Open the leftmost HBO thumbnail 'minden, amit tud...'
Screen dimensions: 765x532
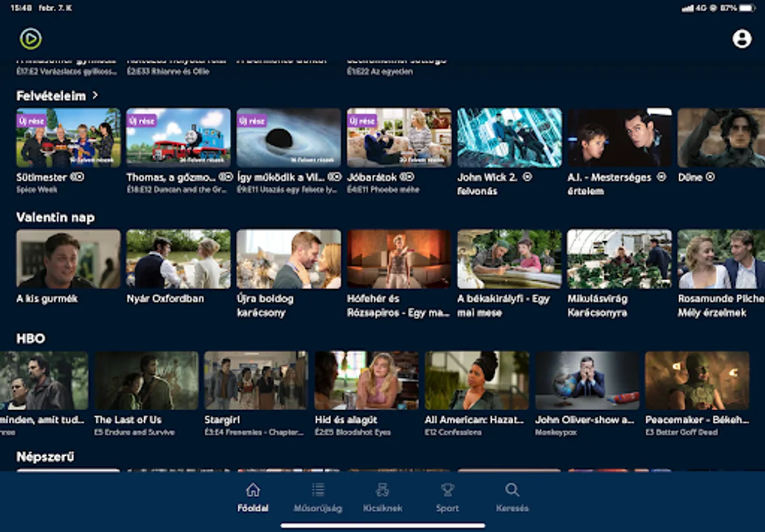pos(44,381)
